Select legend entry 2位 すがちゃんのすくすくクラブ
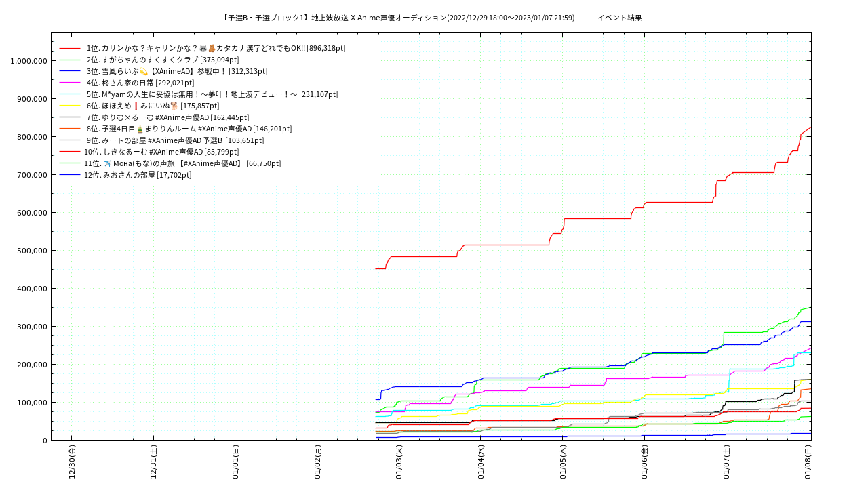The height and width of the screenshot is (488, 868). coord(163,60)
